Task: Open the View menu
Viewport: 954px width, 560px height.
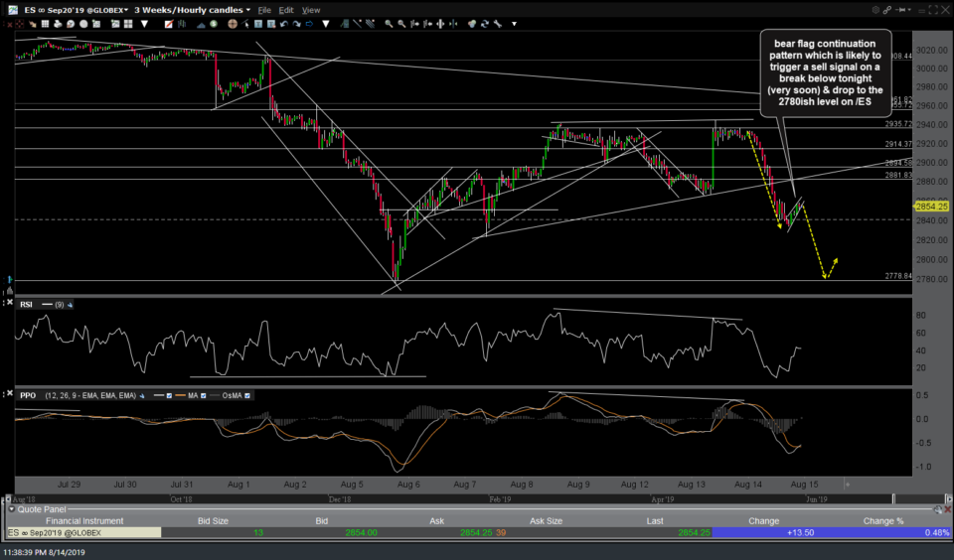Action: click(x=311, y=10)
